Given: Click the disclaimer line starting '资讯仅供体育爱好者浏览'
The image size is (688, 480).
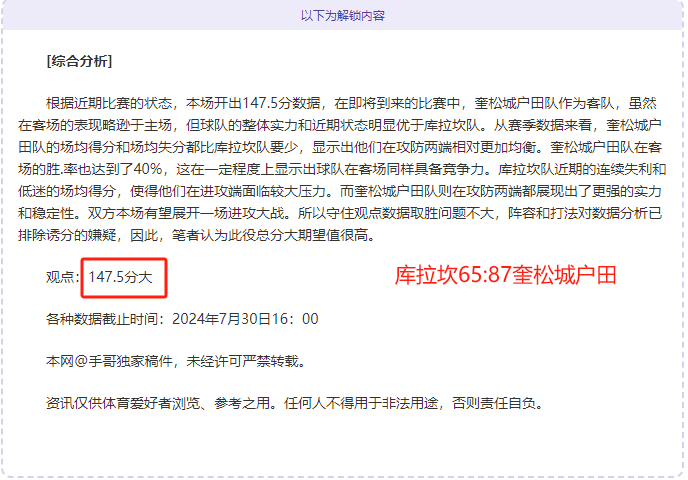Looking at the screenshot, I should (x=295, y=403).
